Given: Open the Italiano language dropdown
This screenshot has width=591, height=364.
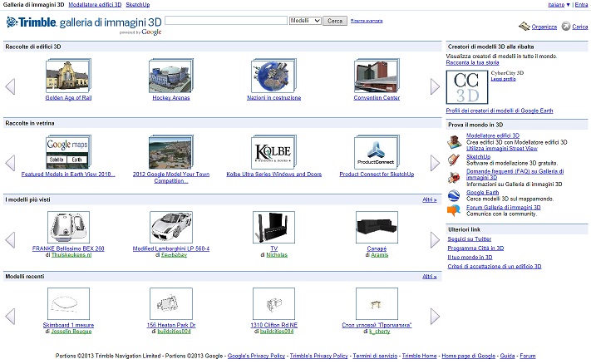Looking at the screenshot, I should [559, 4].
